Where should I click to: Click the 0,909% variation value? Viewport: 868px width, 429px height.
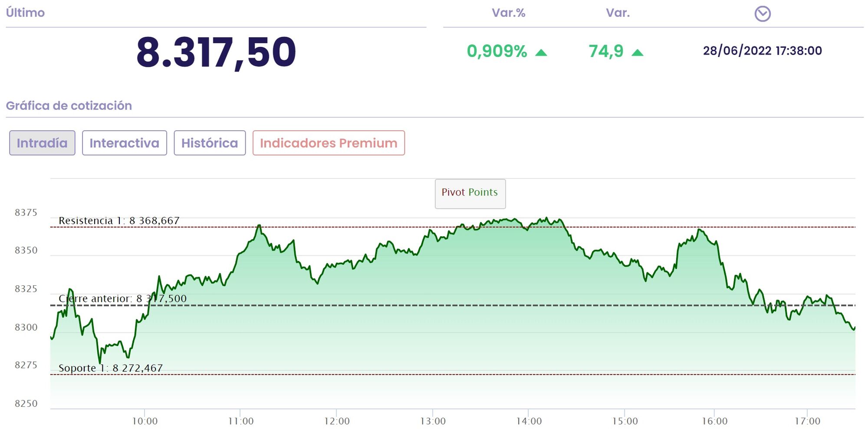(x=497, y=51)
